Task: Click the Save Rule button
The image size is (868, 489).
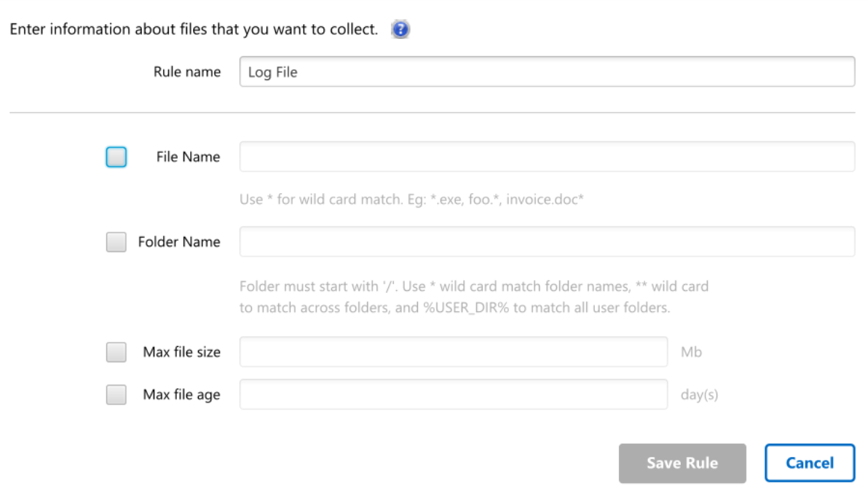Action: click(x=682, y=463)
